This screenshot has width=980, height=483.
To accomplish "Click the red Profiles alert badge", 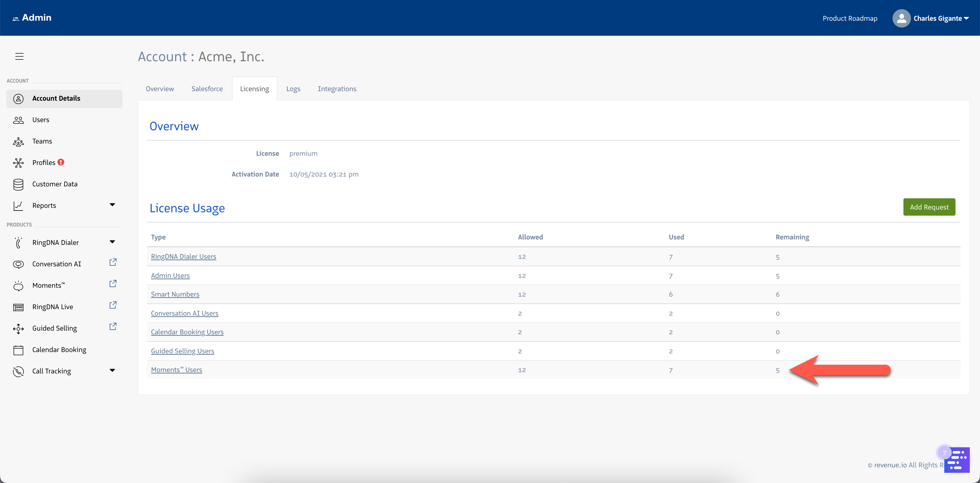I will [x=61, y=162].
